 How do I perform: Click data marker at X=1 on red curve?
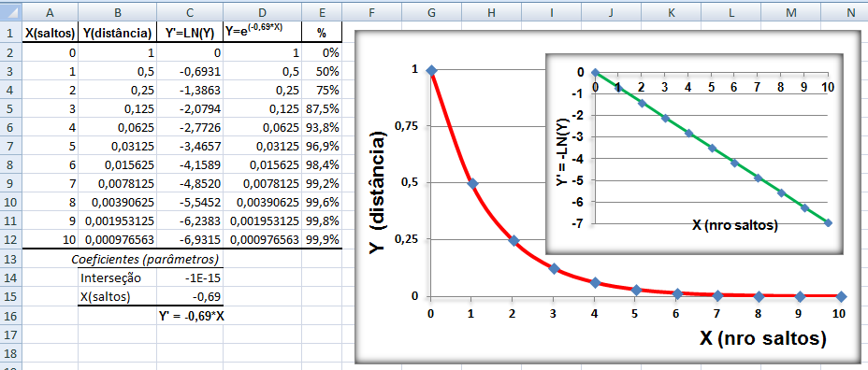click(471, 184)
